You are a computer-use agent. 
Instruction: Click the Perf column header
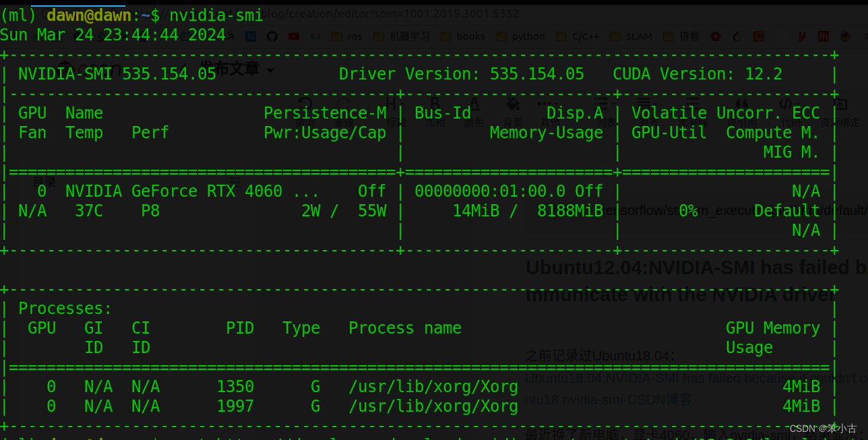point(150,133)
